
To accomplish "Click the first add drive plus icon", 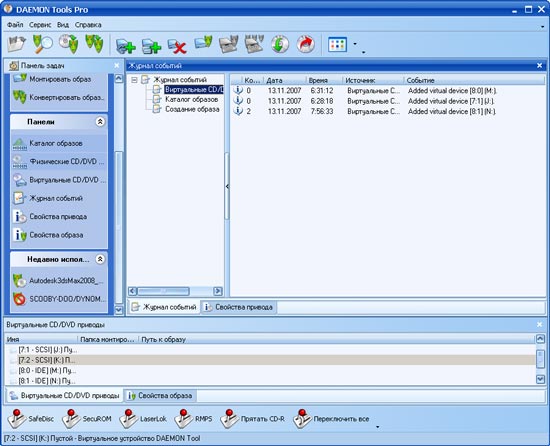I will 126,46.
